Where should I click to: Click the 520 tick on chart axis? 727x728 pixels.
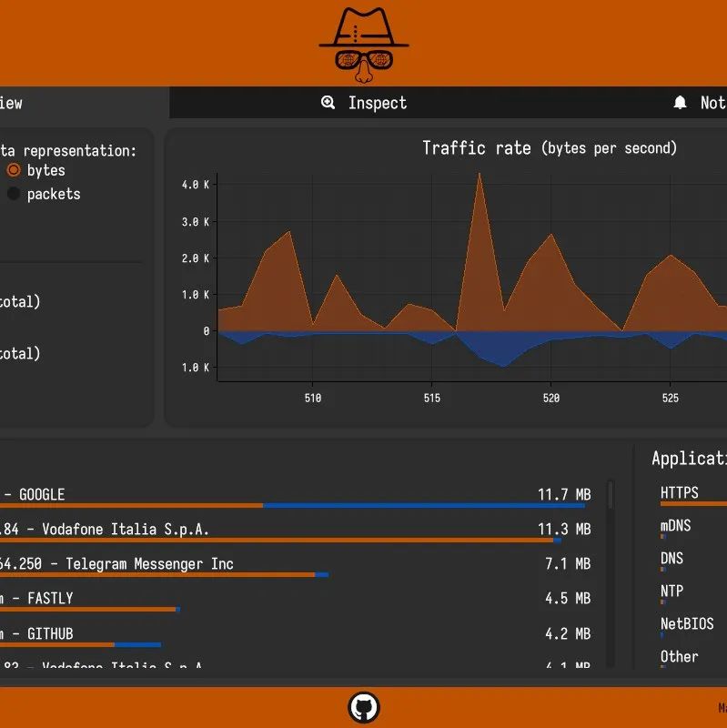tap(551, 399)
